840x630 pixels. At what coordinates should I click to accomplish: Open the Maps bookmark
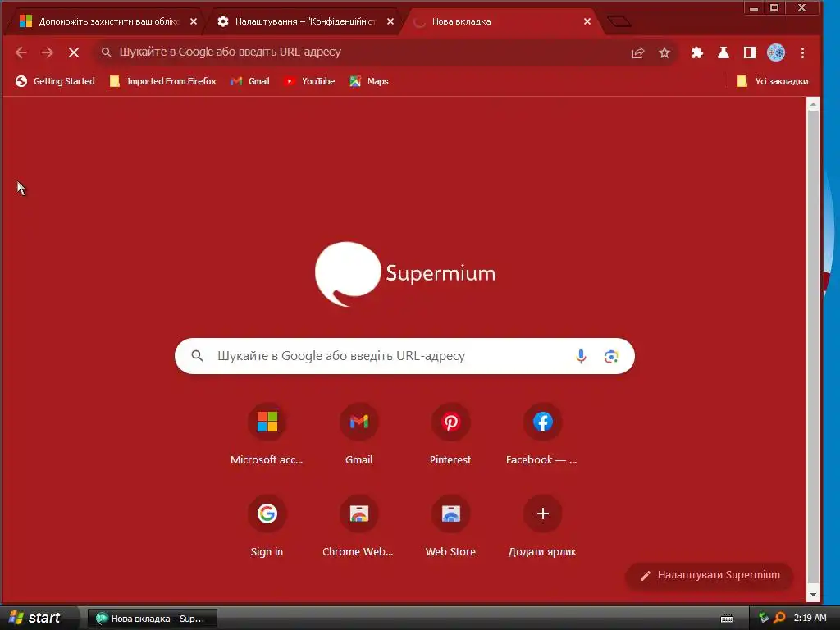tap(369, 81)
